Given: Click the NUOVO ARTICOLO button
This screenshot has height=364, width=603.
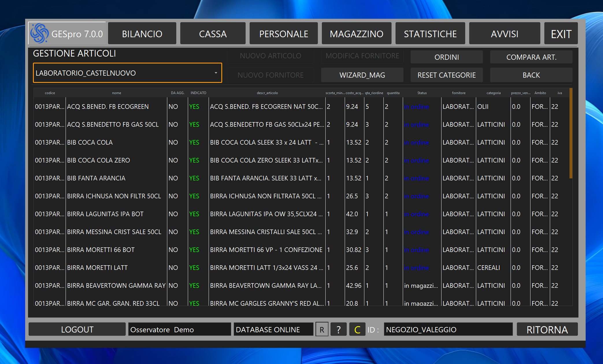Looking at the screenshot, I should (x=270, y=56).
